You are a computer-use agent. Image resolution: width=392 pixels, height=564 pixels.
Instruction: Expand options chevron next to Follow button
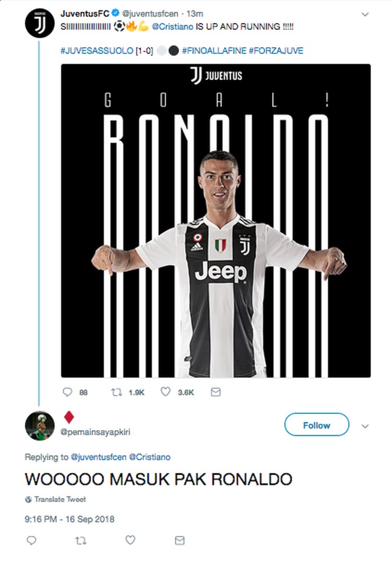(365, 426)
